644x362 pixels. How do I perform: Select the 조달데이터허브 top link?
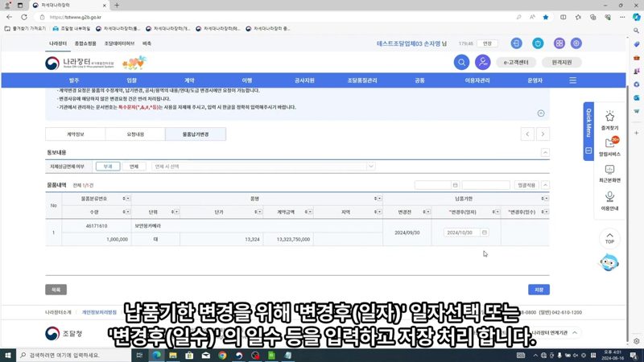[119, 43]
